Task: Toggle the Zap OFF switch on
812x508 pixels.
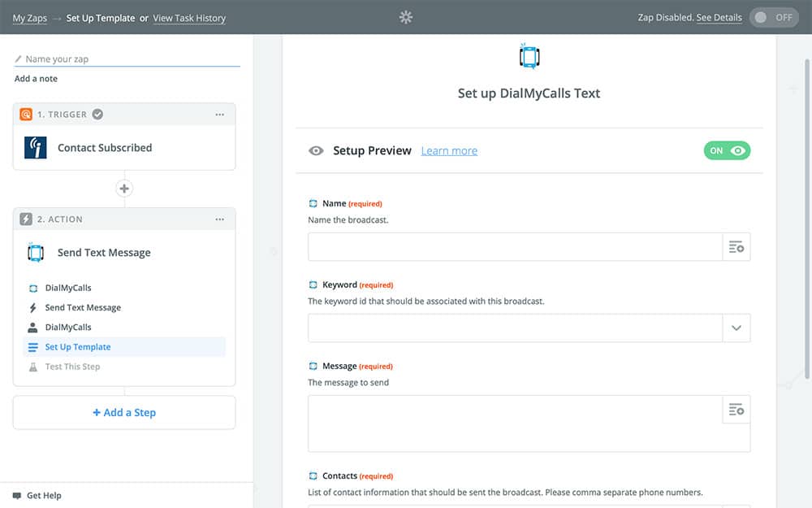Action: tap(774, 17)
